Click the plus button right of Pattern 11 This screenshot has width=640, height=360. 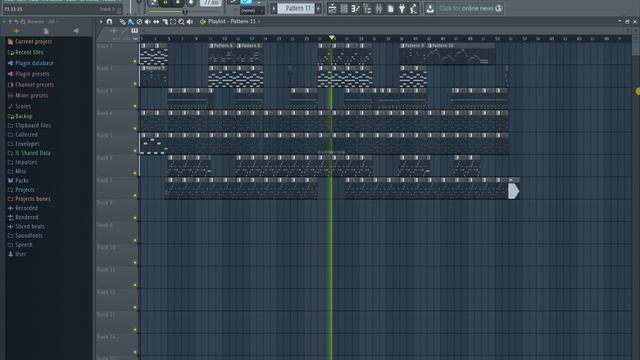(x=318, y=8)
